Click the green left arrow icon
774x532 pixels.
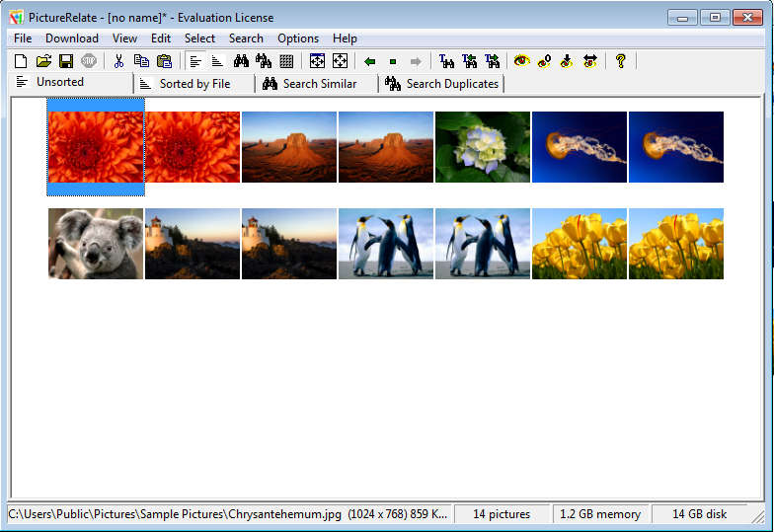[370, 61]
